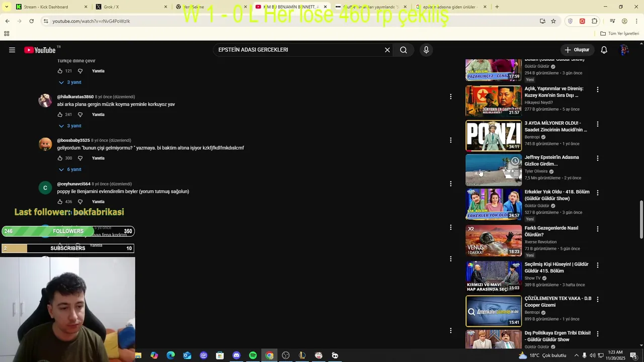Viewport: 644px width, 362px height.
Task: Open more options for the D.B Cooper video
Action: 598,299
